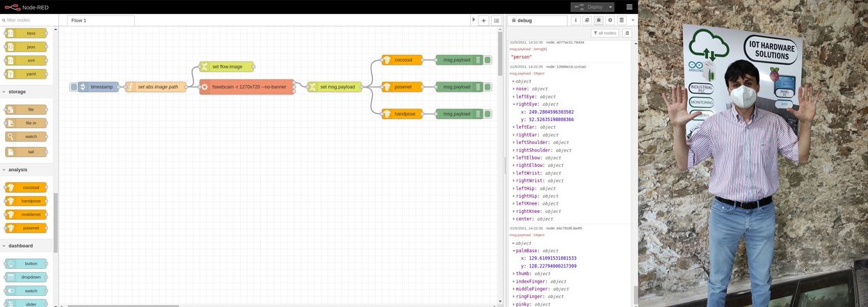
Task: Pick the xml palette node
Action: pos(26,61)
